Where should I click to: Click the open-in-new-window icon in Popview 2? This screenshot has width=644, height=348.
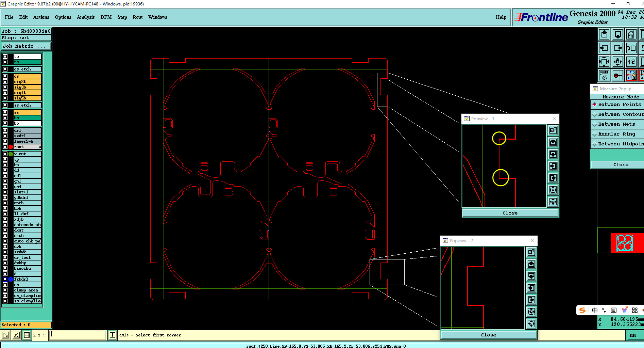531,252
